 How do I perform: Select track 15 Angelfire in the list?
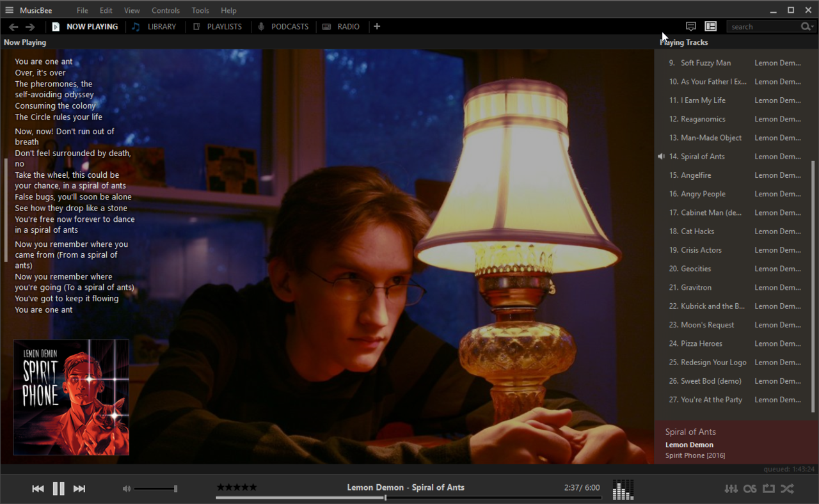(x=696, y=175)
